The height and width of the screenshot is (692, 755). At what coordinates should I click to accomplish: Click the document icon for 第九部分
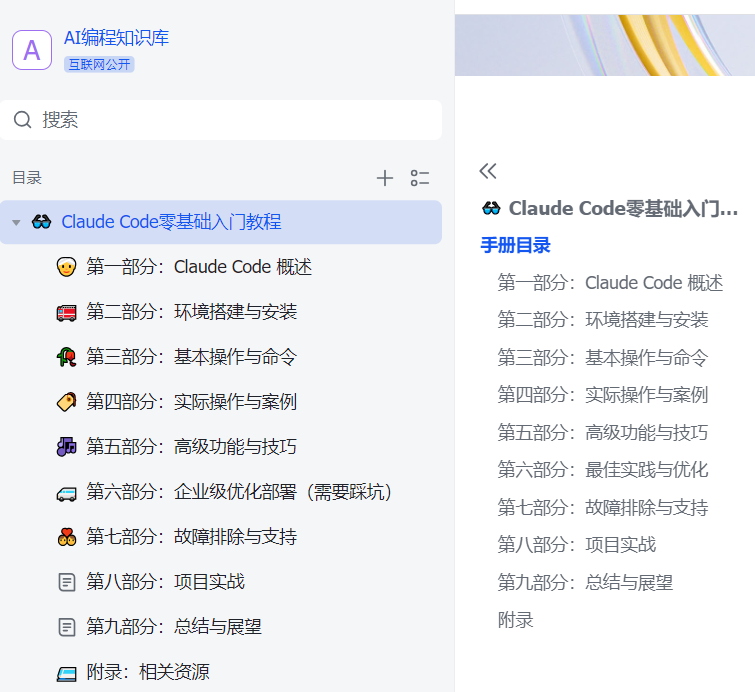coord(66,627)
